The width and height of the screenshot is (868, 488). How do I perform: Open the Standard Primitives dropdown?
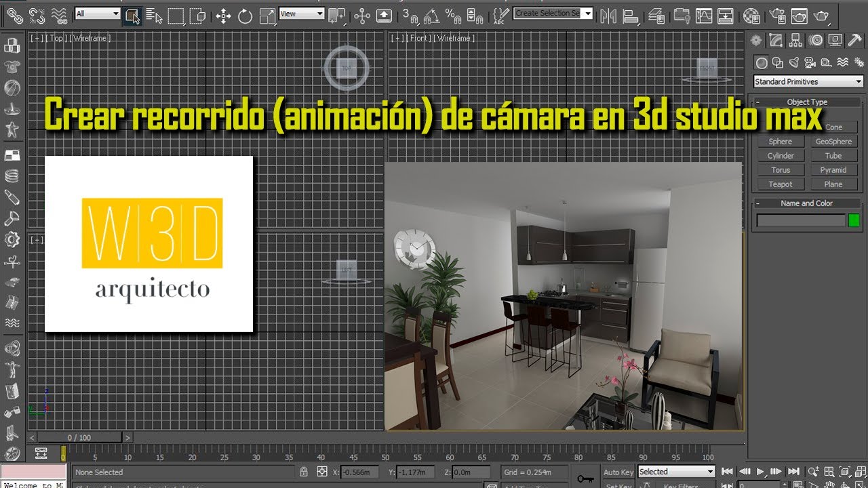click(808, 81)
